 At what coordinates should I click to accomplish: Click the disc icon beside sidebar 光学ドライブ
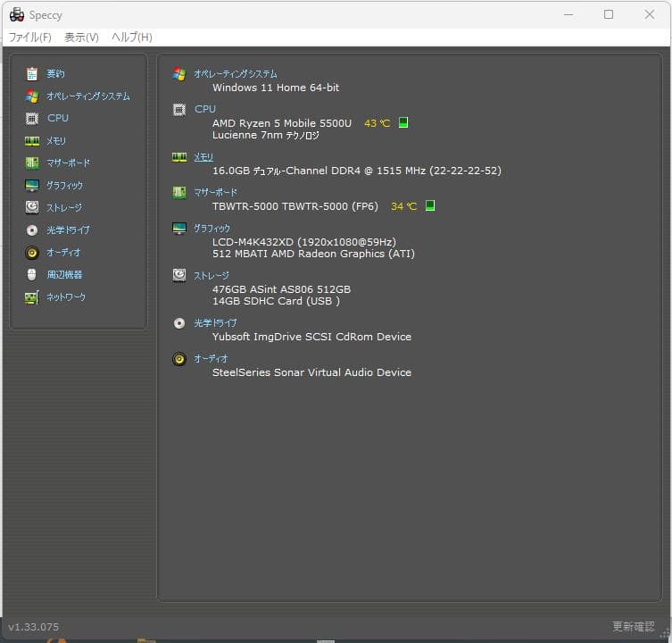point(32,230)
